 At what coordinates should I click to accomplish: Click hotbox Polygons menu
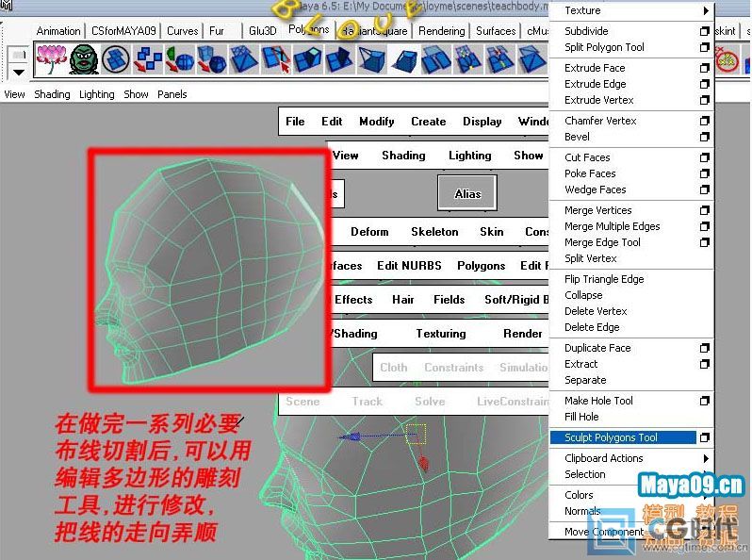tap(481, 266)
